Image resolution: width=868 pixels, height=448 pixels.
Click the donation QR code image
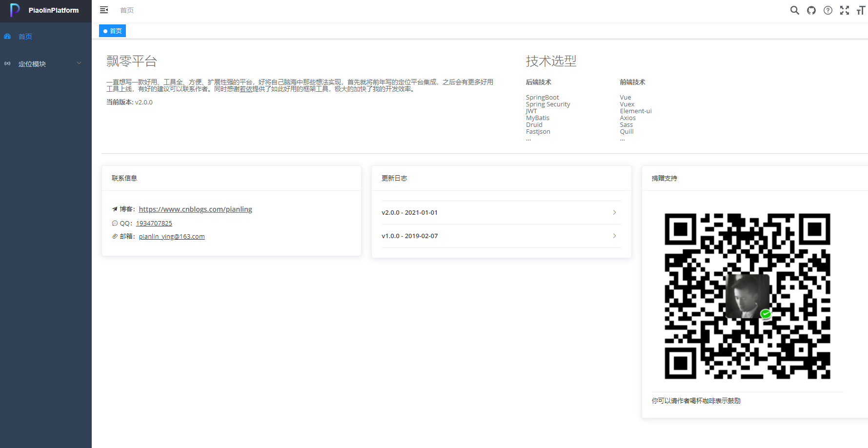pos(747,296)
